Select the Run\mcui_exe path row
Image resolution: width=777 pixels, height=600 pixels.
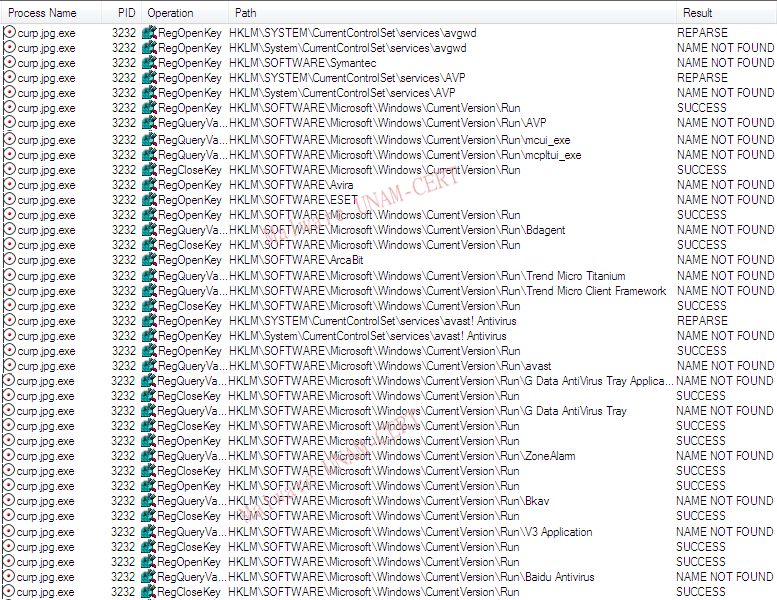tap(399, 140)
